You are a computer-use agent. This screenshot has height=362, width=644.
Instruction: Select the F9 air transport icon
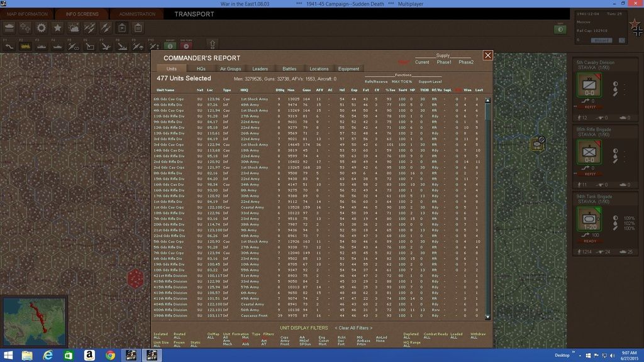(x=138, y=47)
